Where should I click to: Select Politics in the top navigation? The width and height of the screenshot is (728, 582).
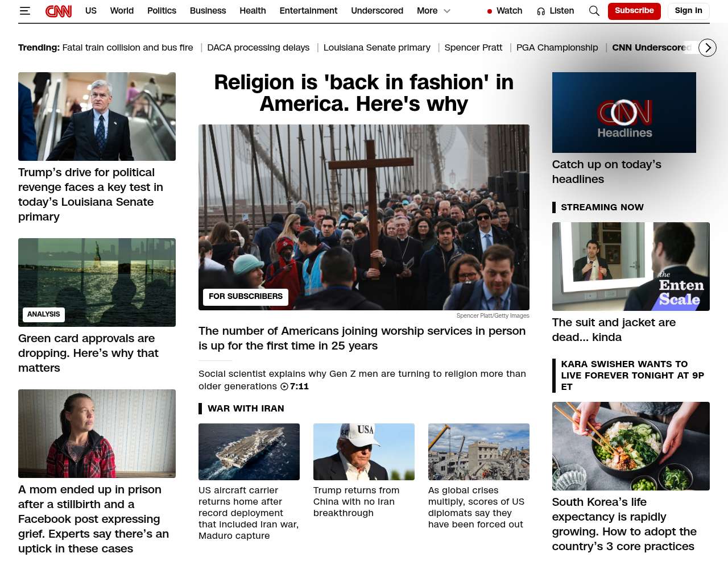(162, 11)
